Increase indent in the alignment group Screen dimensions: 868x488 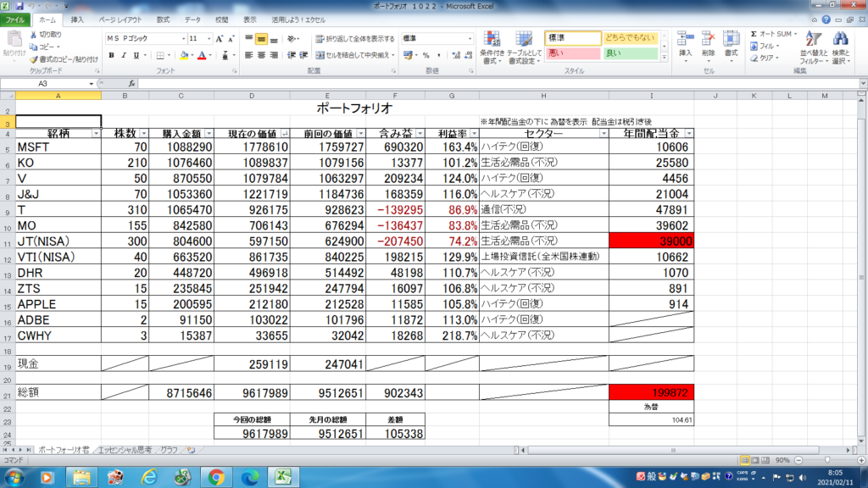[303, 55]
